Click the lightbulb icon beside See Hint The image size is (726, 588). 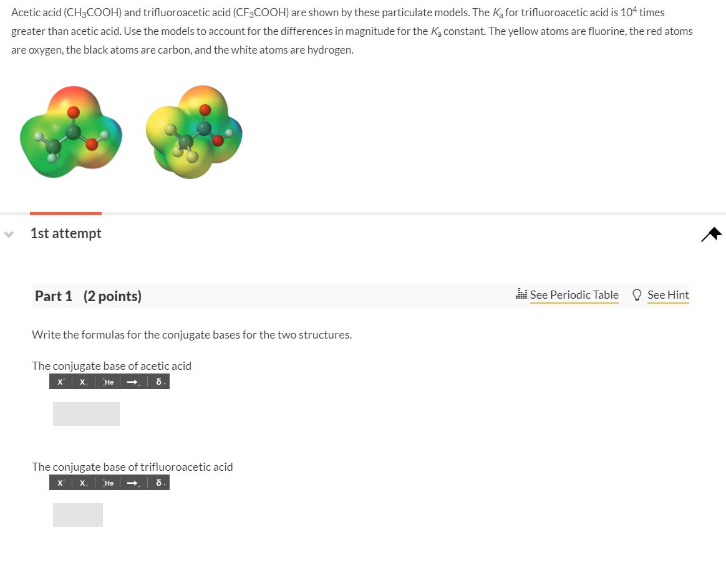pos(637,294)
